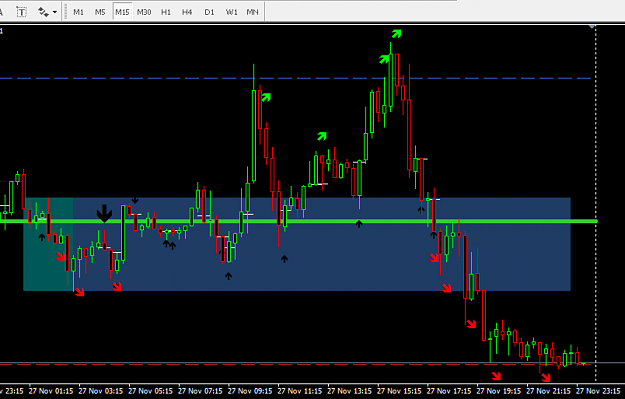Click the active M15 timeframe button
The image size is (625, 399).
coord(122,12)
